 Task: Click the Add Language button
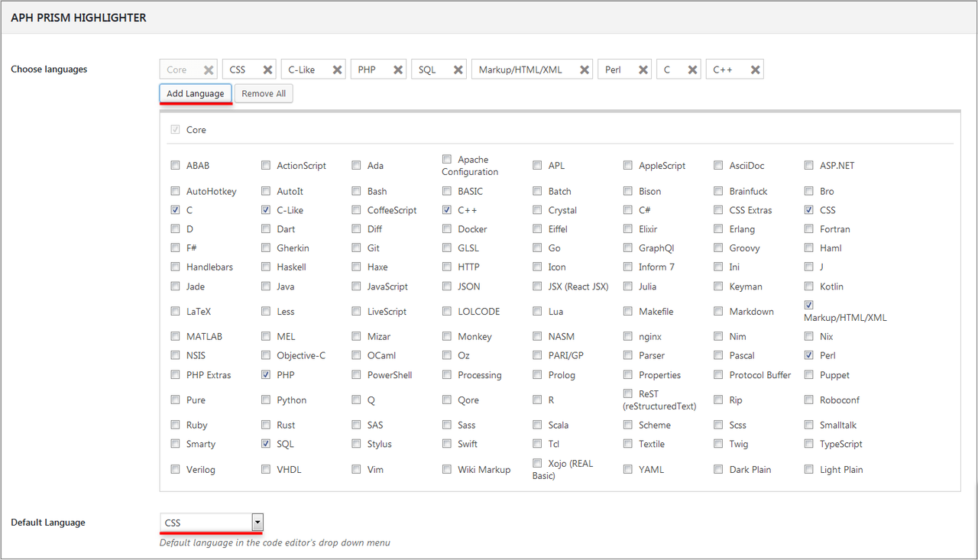click(x=196, y=93)
